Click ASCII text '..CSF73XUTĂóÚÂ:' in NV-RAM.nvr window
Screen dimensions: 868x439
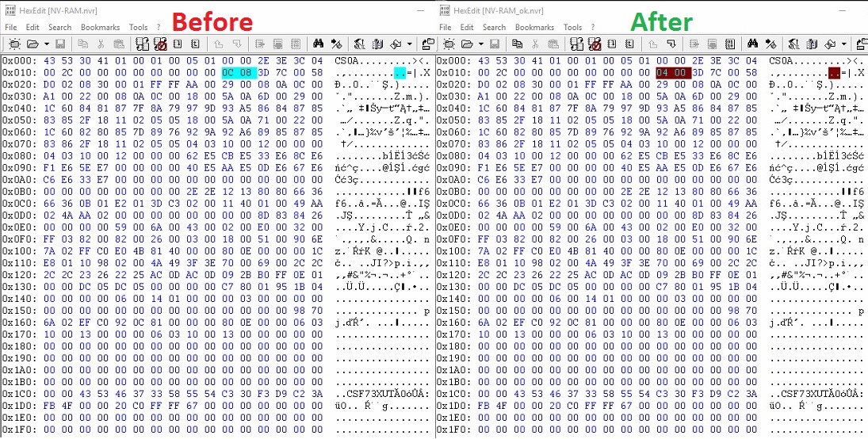[x=383, y=394]
